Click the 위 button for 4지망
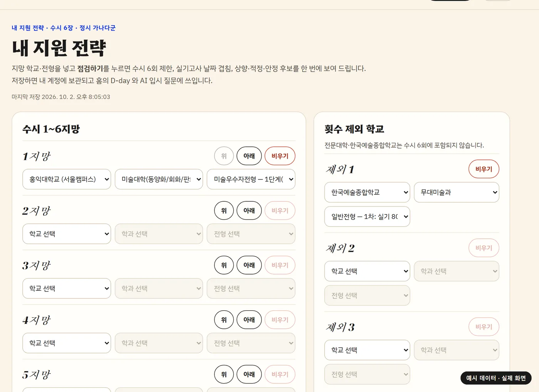The height and width of the screenshot is (392, 539). pyautogui.click(x=224, y=320)
